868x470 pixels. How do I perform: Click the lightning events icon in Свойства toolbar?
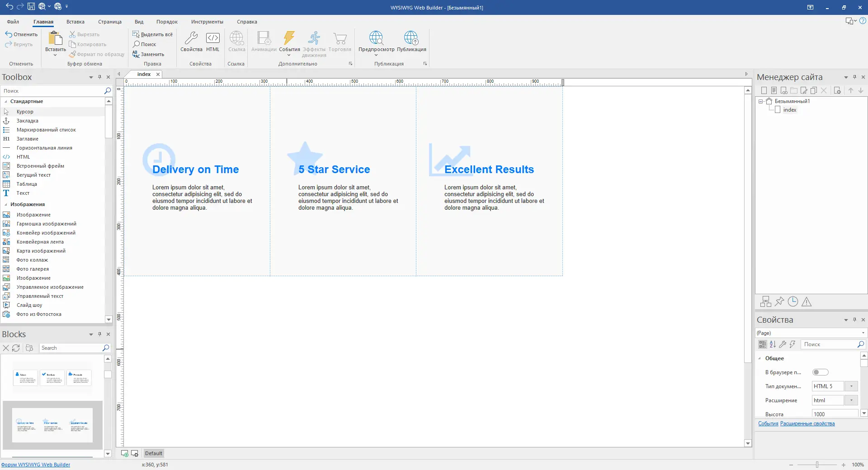click(793, 344)
